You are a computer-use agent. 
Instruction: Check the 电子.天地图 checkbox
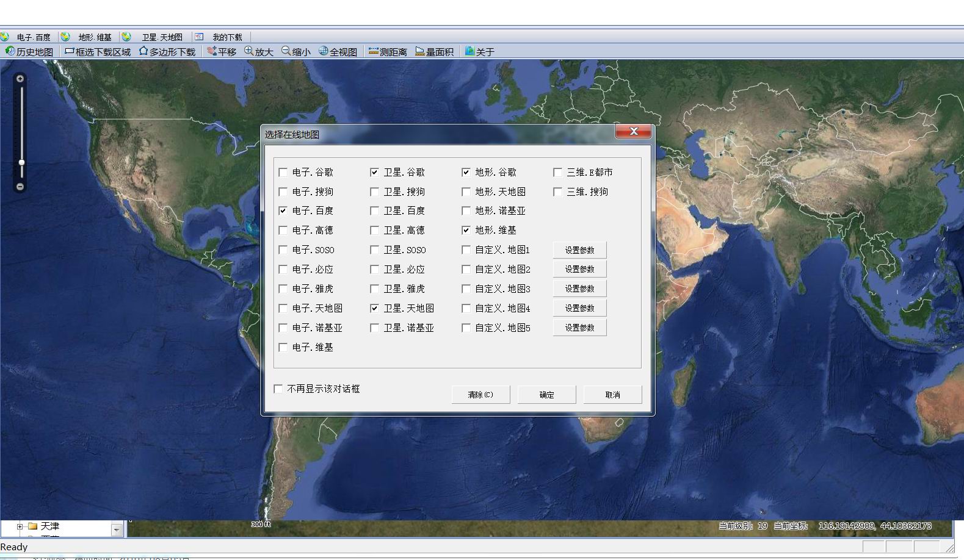pyautogui.click(x=283, y=308)
